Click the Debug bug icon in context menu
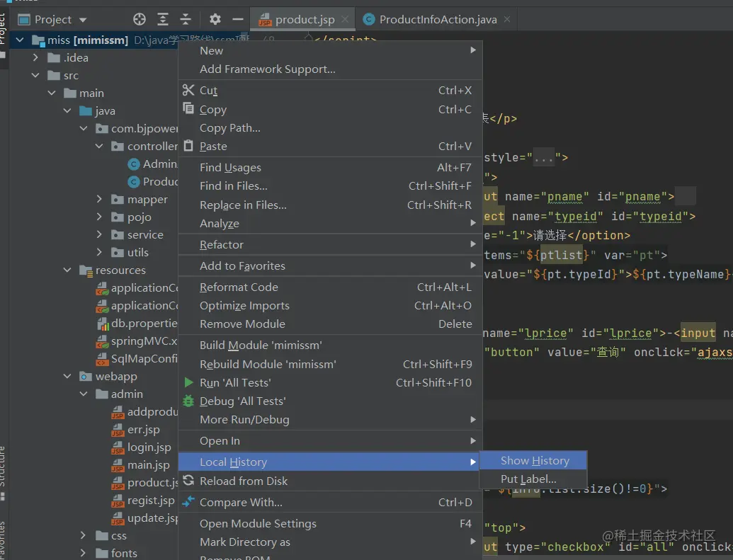The width and height of the screenshot is (733, 560). (x=188, y=401)
